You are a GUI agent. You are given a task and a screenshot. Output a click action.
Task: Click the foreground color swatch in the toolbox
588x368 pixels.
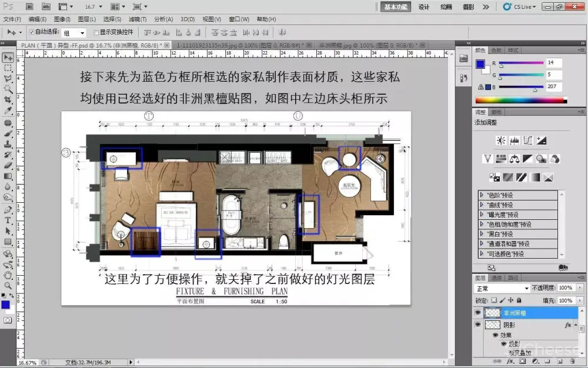click(6, 305)
